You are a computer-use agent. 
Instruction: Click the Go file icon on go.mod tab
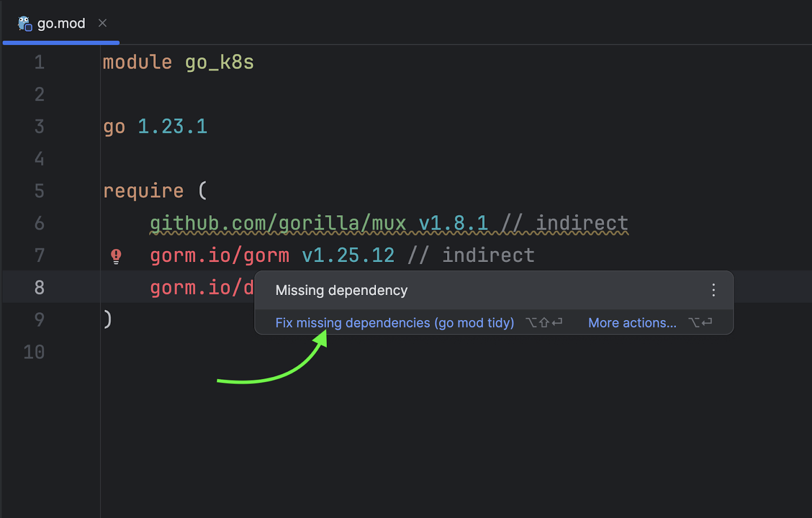point(25,23)
